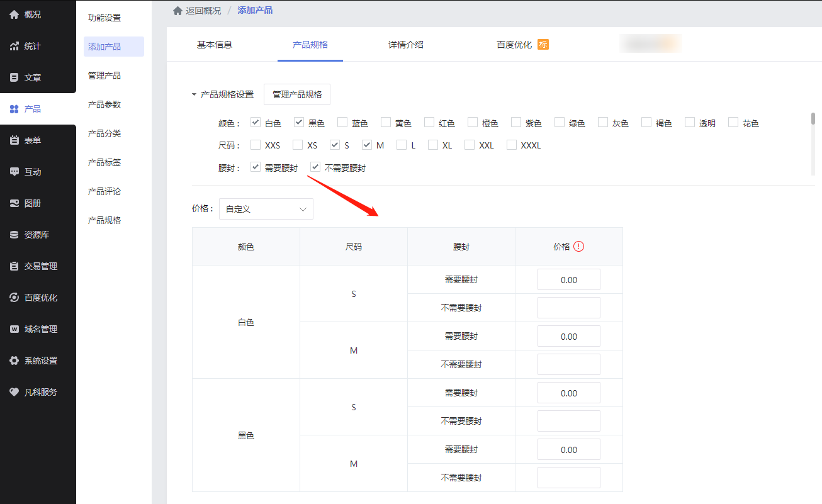Click price field for 黑色 M 需要腰封
This screenshot has height=504, width=822.
coord(569,450)
